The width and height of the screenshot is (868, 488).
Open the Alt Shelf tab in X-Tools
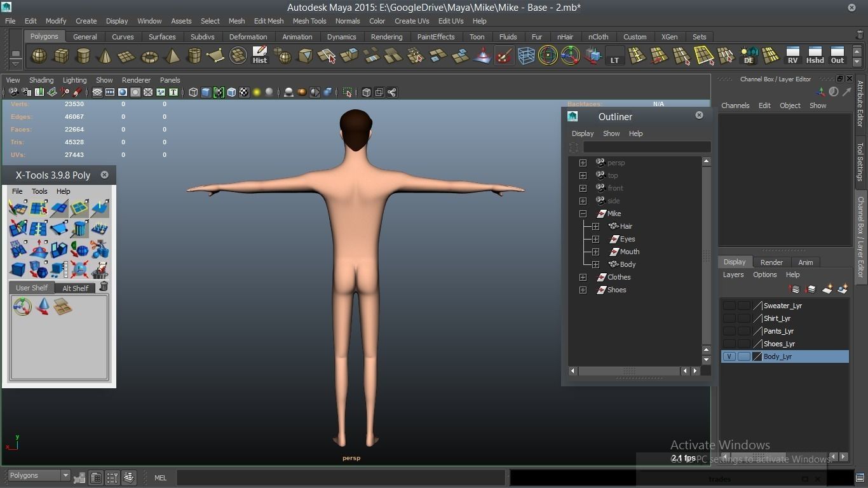coord(75,288)
